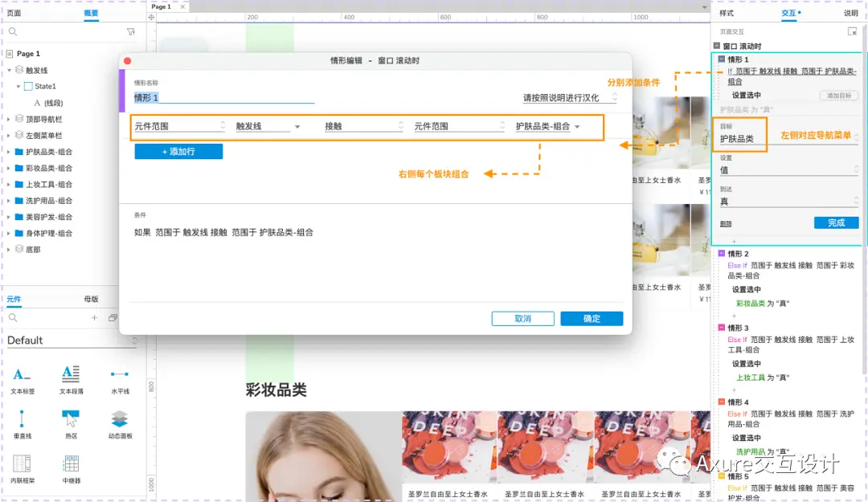Select the 文本标签 text label widget

tap(22, 378)
